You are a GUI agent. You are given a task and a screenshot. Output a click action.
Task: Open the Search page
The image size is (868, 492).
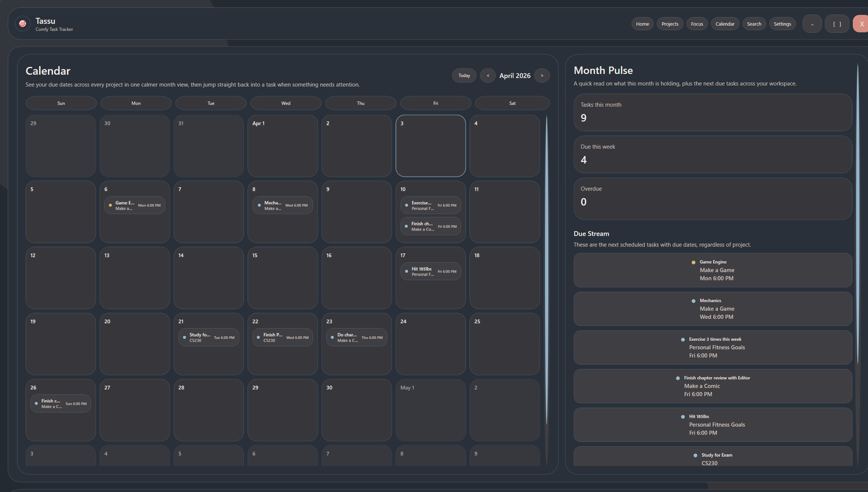[754, 24]
